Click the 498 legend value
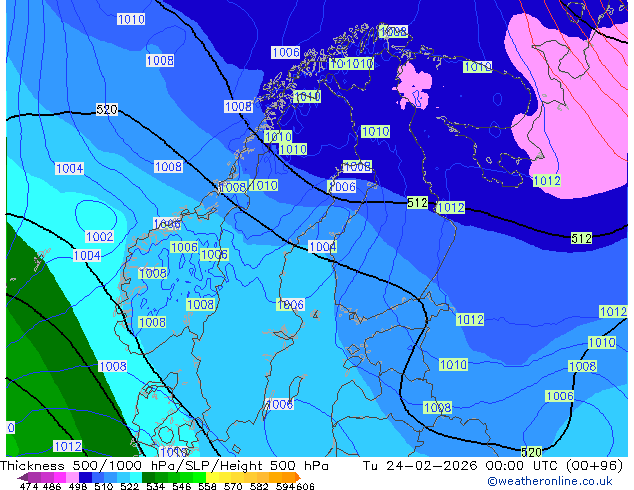The height and width of the screenshot is (490, 634). 78,486
